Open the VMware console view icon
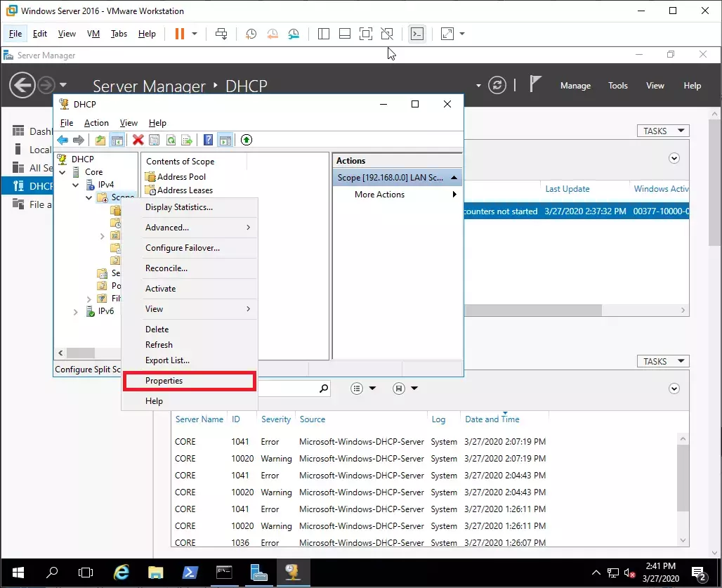722x588 pixels. (x=417, y=34)
